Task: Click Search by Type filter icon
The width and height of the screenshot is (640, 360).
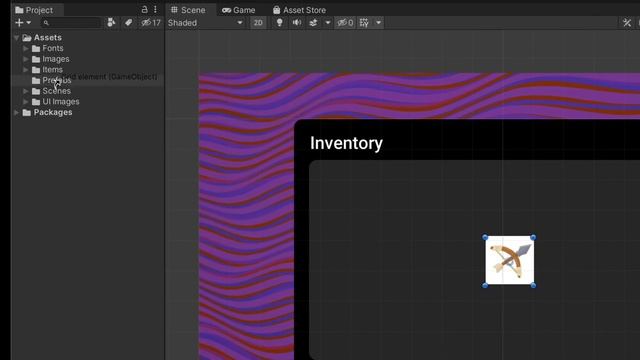Action: [111, 23]
